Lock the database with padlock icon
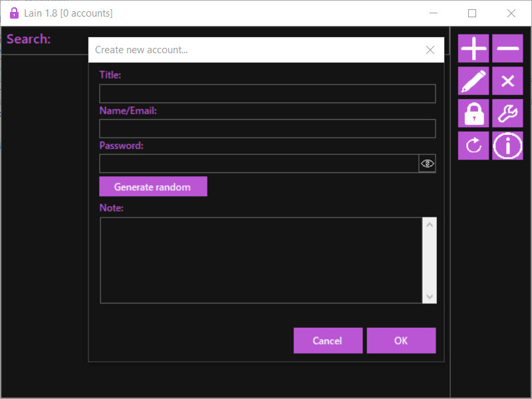 [x=473, y=113]
